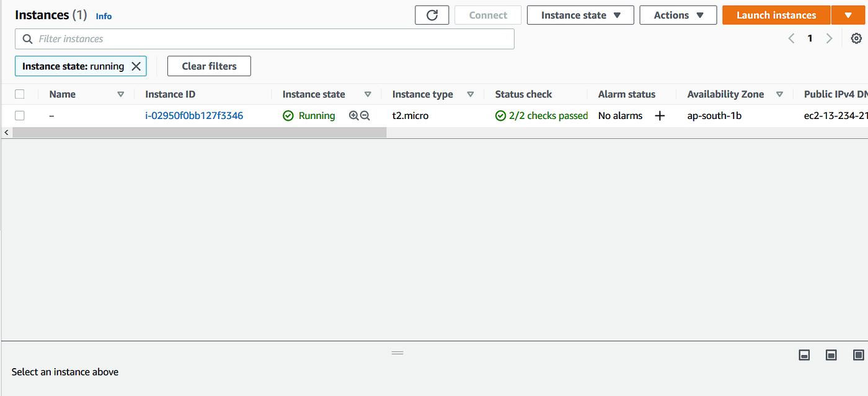Refresh the instances list
Viewport: 868px width, 396px height.
[x=432, y=15]
